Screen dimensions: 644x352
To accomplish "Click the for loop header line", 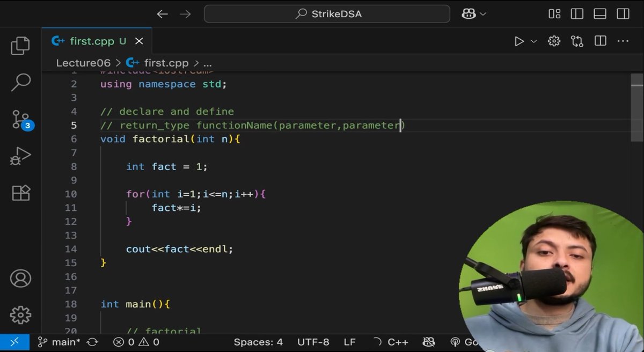I will [x=196, y=194].
